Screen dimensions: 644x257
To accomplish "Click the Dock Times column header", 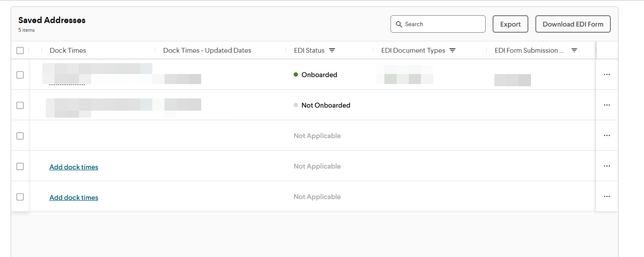I will coord(68,51).
